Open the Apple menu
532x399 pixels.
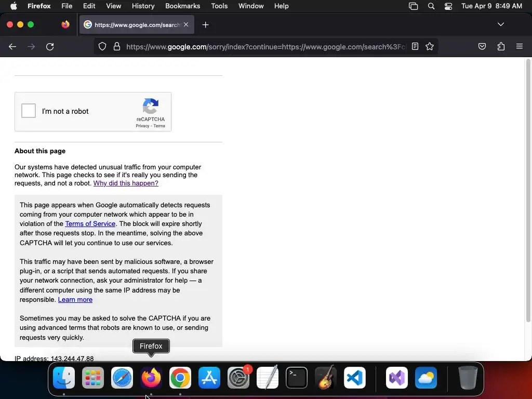coord(13,6)
